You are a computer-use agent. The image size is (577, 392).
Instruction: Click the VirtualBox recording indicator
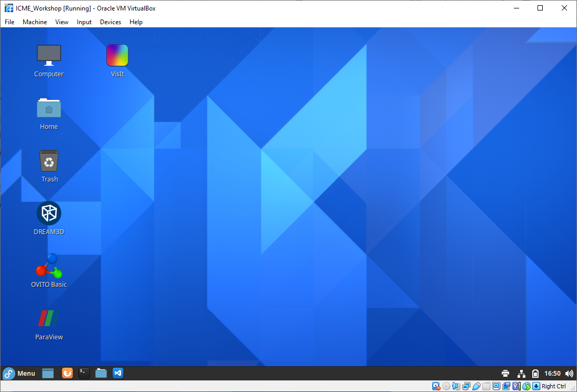pyautogui.click(x=506, y=386)
